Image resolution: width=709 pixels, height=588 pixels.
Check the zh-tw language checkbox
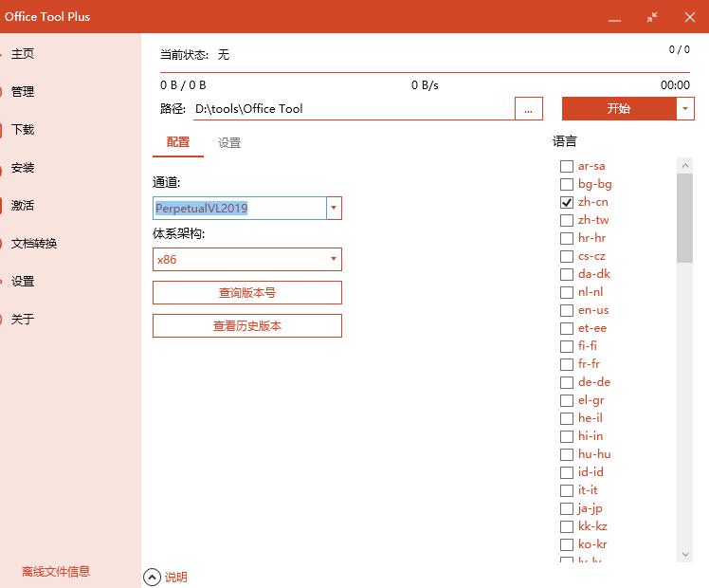pyautogui.click(x=567, y=220)
